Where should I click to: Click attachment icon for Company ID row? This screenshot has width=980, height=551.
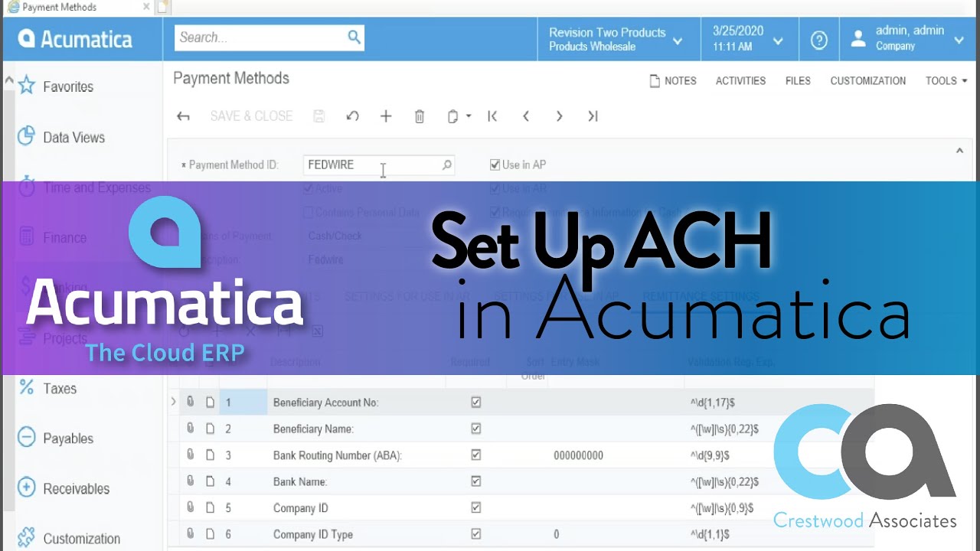click(x=191, y=507)
